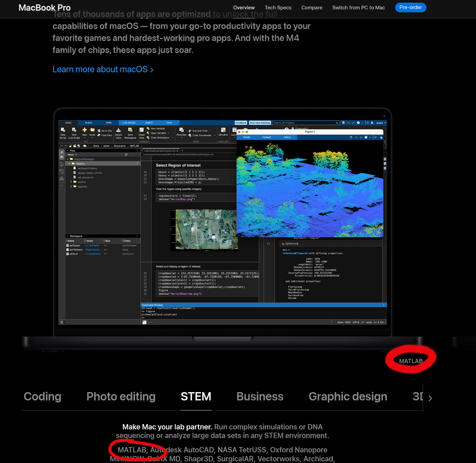Switch to the Business tab
This screenshot has height=463, width=476.
coord(260,396)
